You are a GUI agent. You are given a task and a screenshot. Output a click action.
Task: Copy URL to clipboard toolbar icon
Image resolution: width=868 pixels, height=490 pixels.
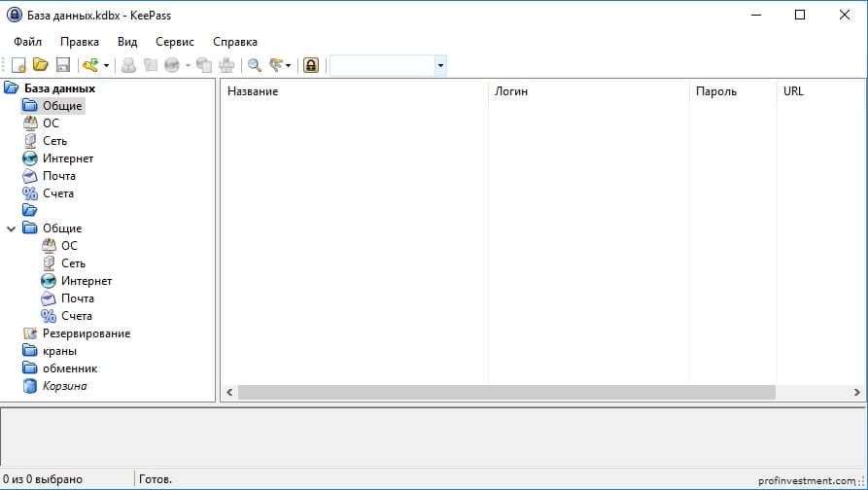(x=204, y=65)
